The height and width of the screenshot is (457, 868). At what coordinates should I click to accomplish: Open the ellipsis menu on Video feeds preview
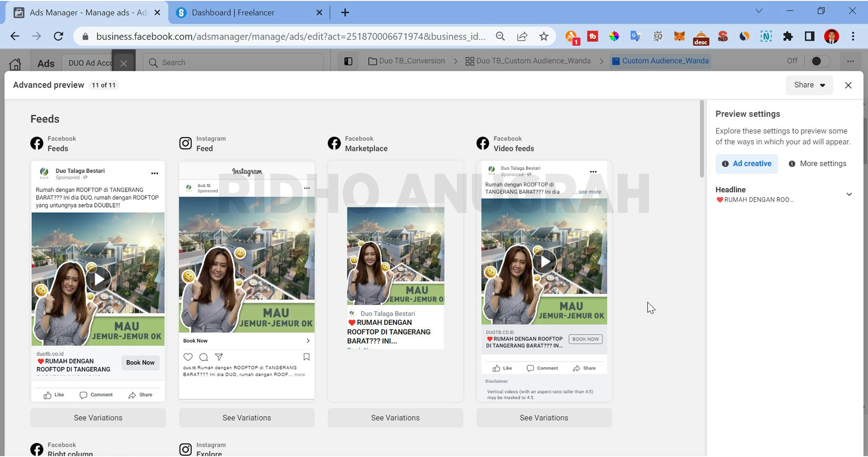[x=593, y=172]
